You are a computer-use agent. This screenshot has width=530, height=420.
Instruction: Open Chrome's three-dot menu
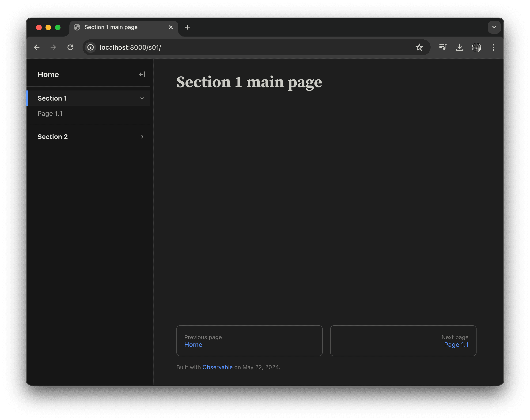point(493,47)
